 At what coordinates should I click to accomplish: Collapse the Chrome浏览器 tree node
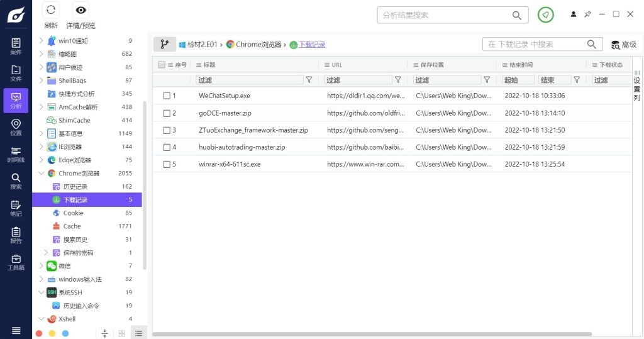[42, 174]
